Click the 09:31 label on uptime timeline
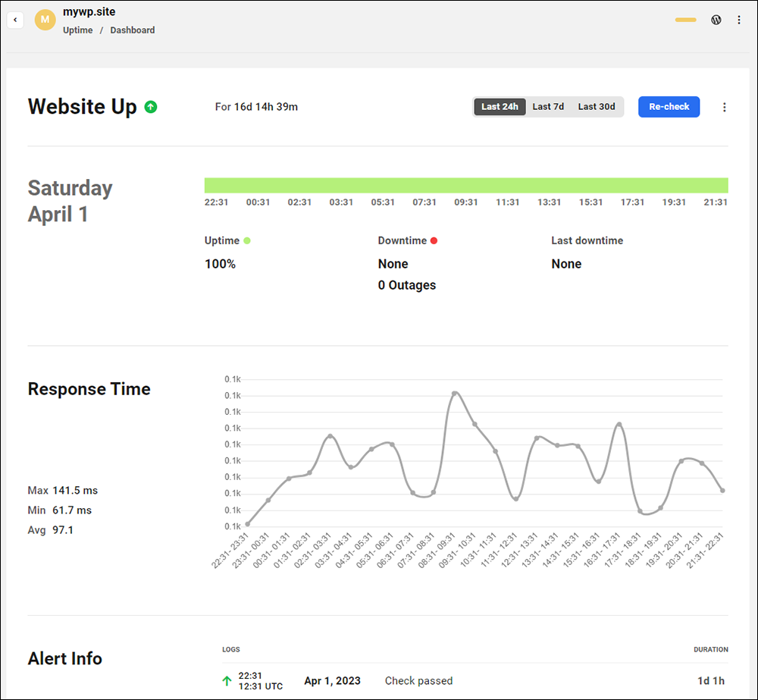This screenshot has height=700, width=758. coord(466,202)
